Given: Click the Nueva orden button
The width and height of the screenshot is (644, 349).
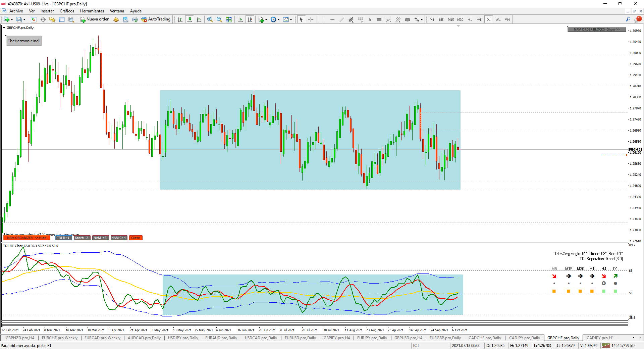Looking at the screenshot, I should pyautogui.click(x=95, y=19).
